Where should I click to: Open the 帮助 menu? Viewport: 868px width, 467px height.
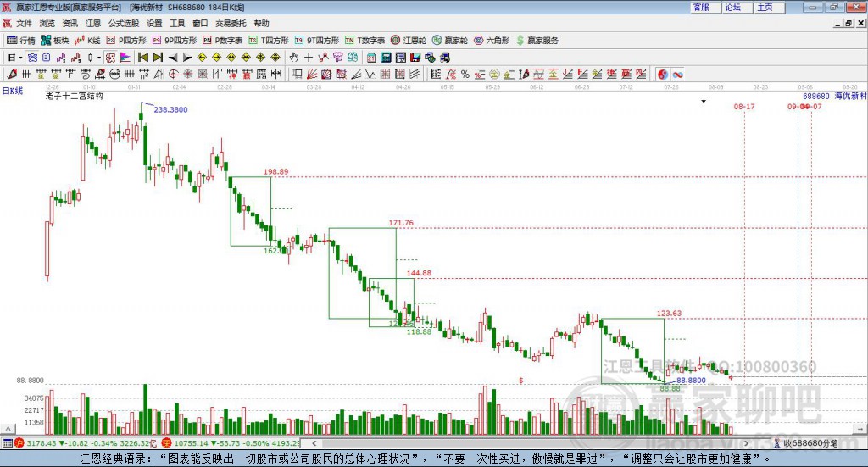pos(261,23)
